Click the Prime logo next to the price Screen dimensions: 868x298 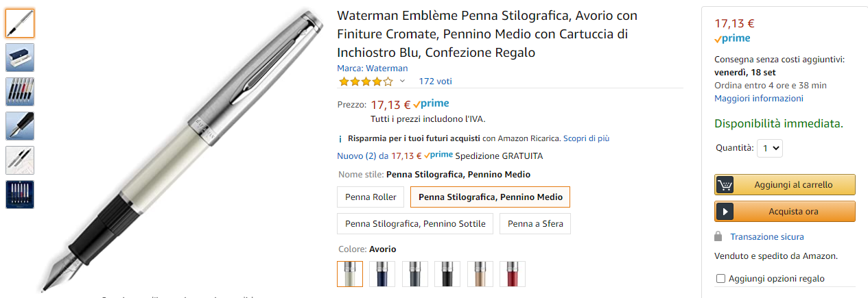click(432, 104)
